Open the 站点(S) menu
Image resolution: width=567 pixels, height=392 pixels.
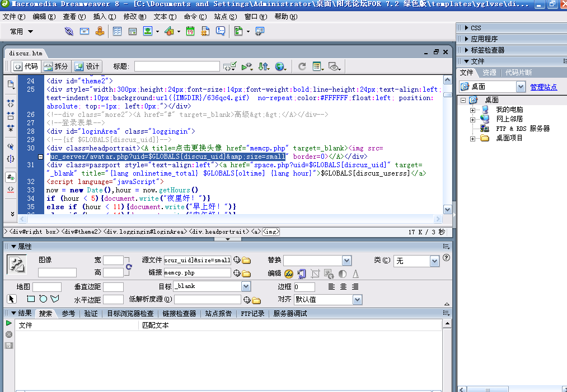point(226,17)
